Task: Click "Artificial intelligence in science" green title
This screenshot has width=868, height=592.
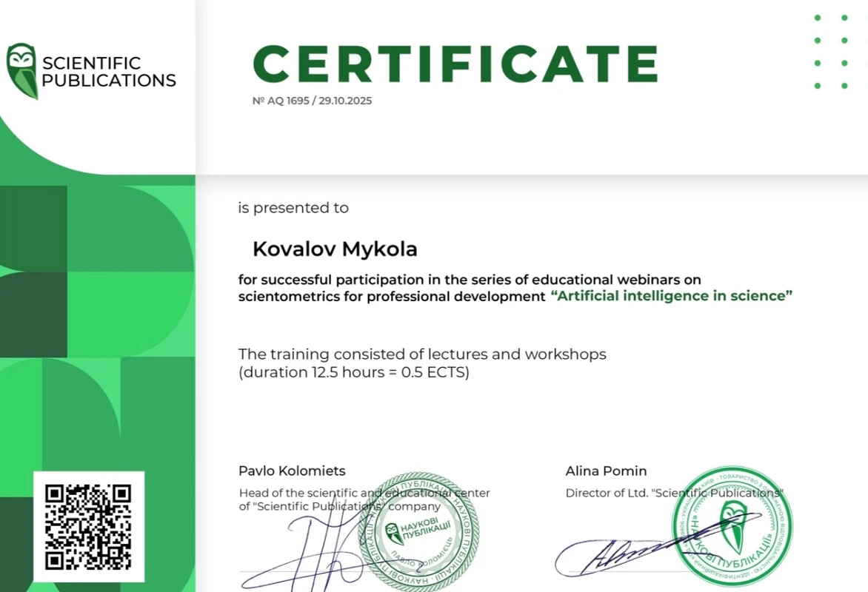Action: click(672, 296)
